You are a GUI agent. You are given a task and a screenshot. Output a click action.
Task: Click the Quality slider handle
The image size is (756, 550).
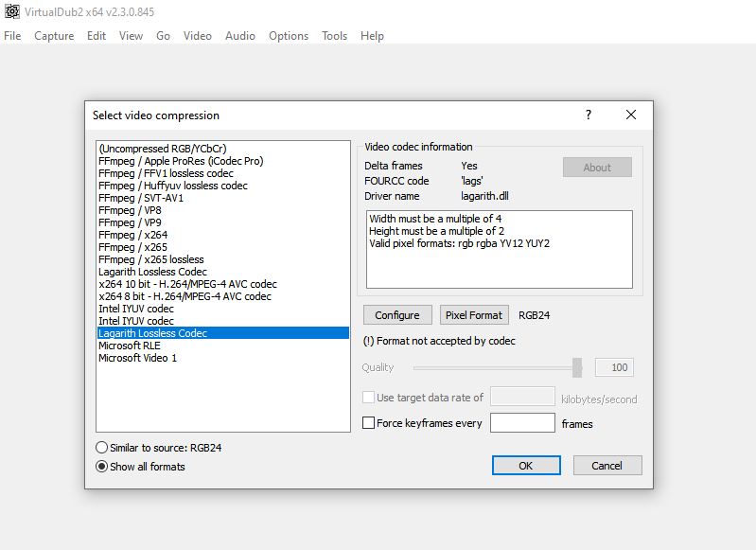tap(577, 367)
